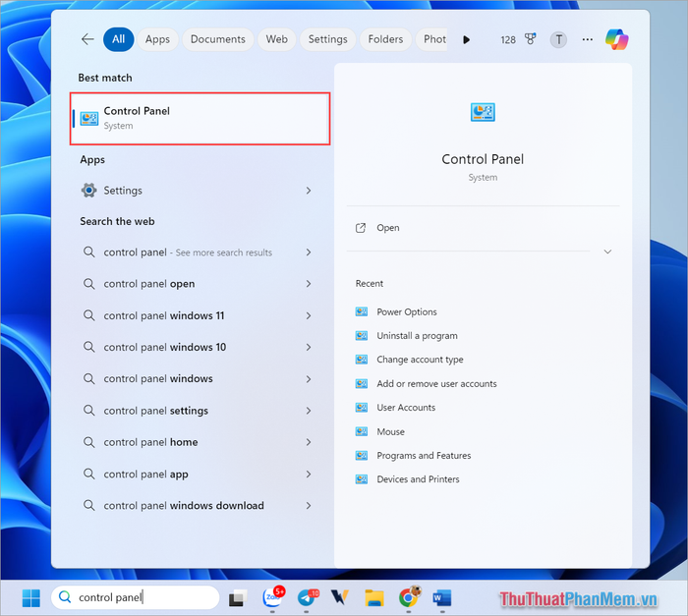Open Programs and Features recent item
This screenshot has height=616, width=688.
(424, 456)
